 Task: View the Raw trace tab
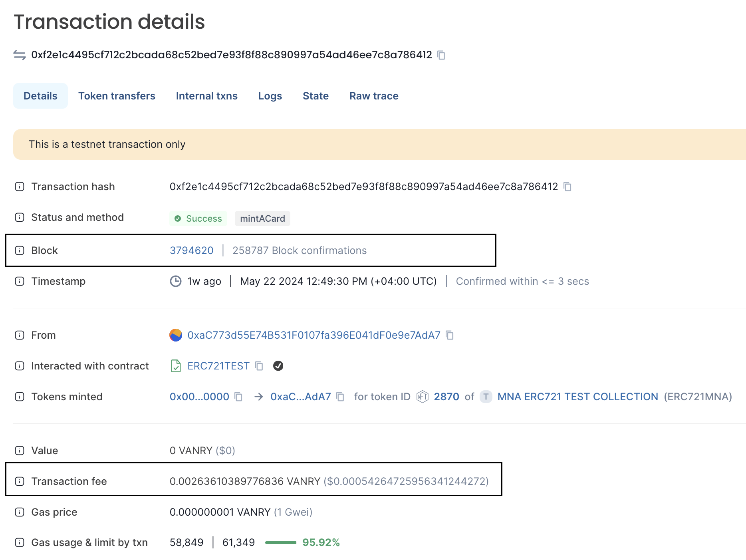coord(374,96)
